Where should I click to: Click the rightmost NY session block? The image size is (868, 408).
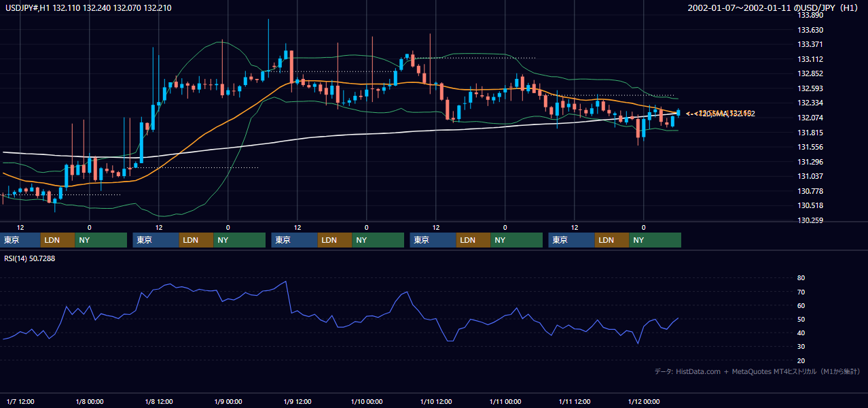655,240
